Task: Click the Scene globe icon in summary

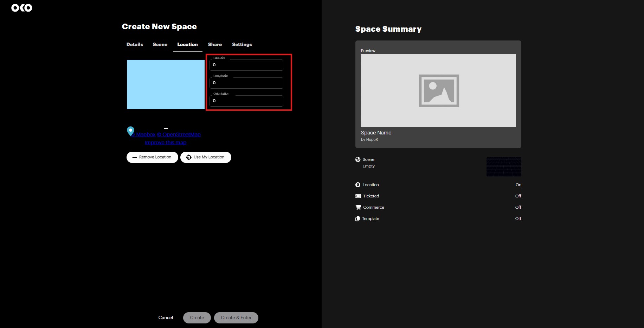Action: (x=358, y=159)
